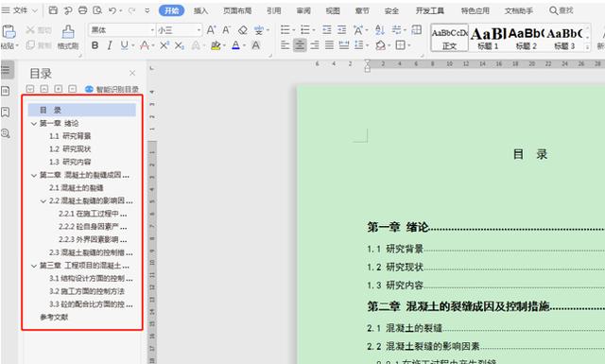Click the 查找 search button
The image size is (605, 364).
[562, 10]
